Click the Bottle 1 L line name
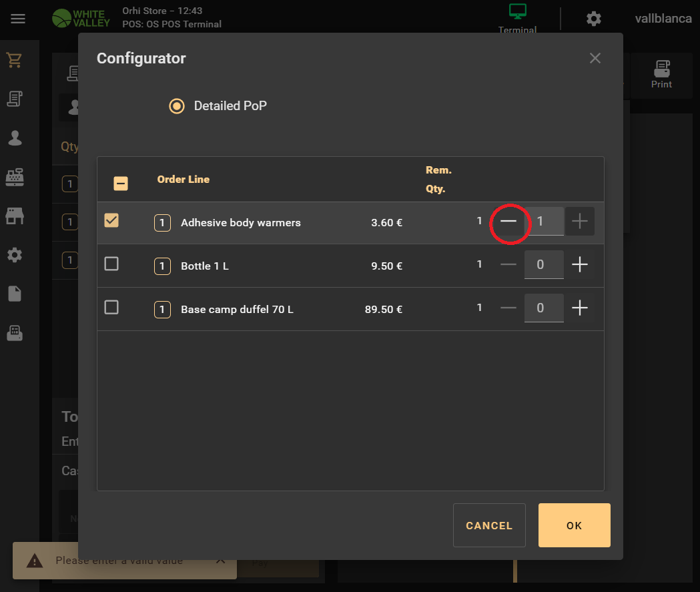 click(204, 266)
